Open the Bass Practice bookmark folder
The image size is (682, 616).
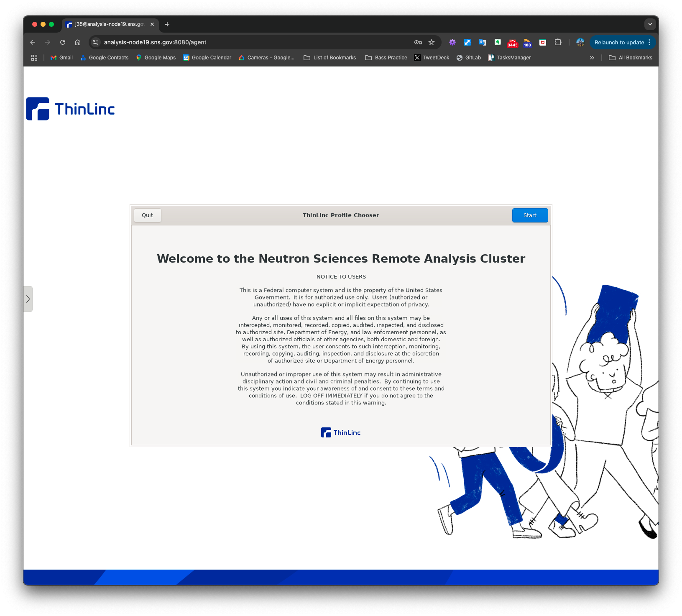pos(386,58)
